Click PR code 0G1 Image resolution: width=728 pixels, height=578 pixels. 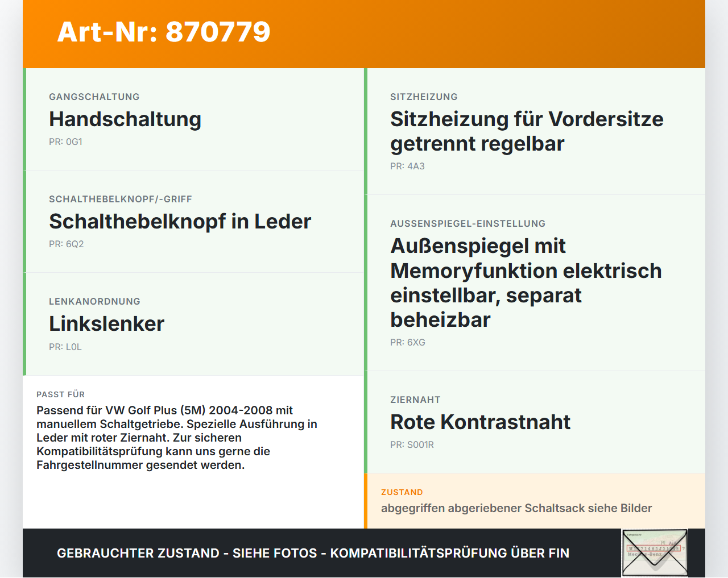[x=65, y=142]
